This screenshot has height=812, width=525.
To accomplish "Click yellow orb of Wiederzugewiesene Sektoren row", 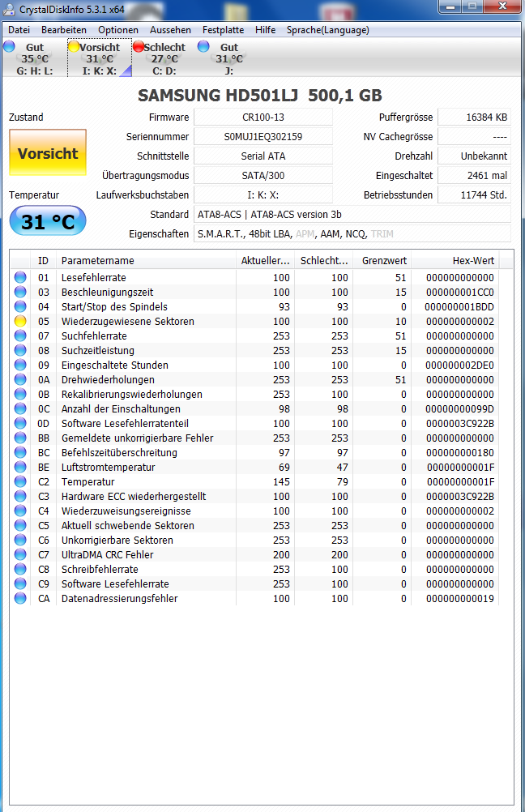I will pyautogui.click(x=20, y=321).
